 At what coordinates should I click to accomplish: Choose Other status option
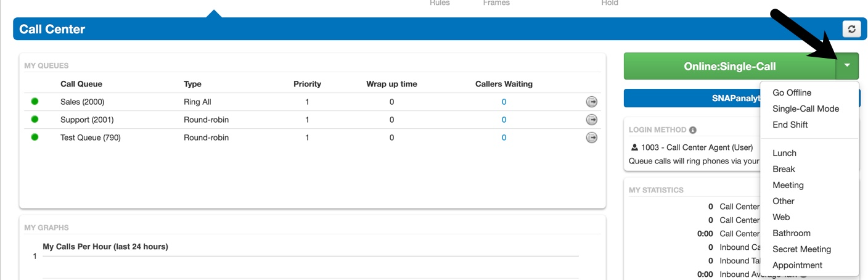[x=783, y=201]
